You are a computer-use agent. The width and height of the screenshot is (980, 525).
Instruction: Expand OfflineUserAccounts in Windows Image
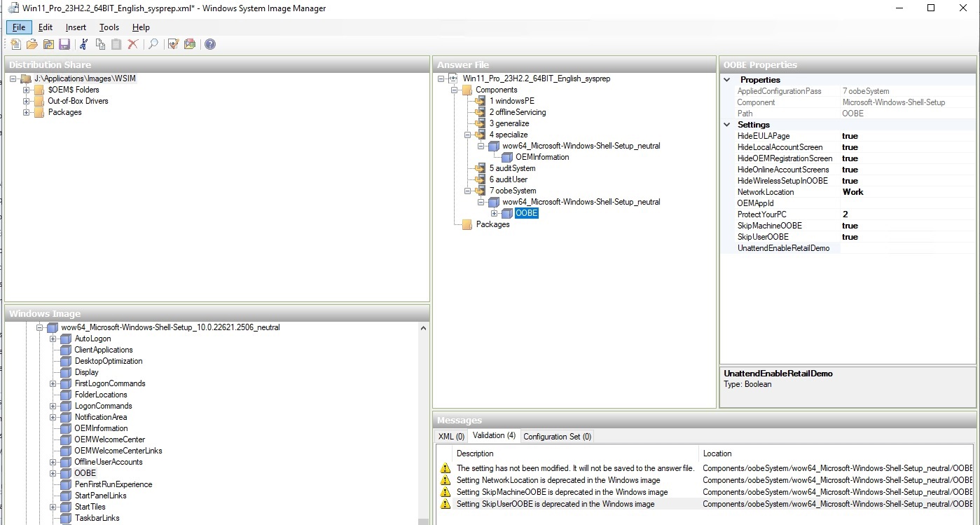(x=53, y=462)
